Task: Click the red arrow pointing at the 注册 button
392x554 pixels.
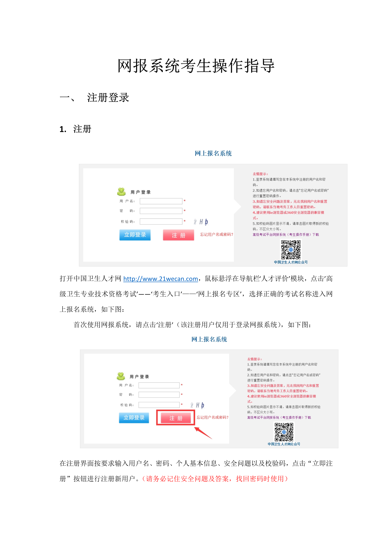Action: [203, 433]
